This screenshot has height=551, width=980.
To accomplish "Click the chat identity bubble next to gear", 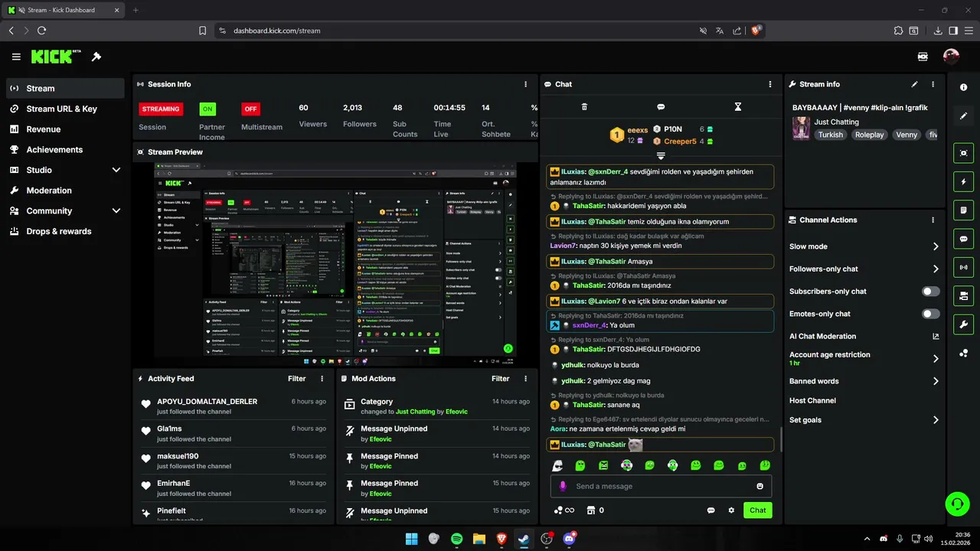I will 710,510.
